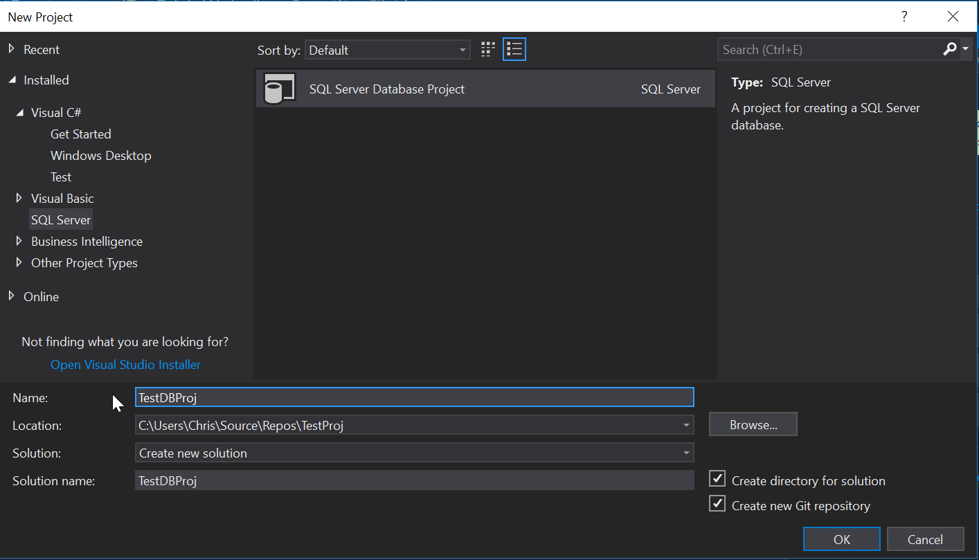Image resolution: width=979 pixels, height=560 pixels.
Task: Expand Business Intelligence templates node
Action: click(x=19, y=241)
